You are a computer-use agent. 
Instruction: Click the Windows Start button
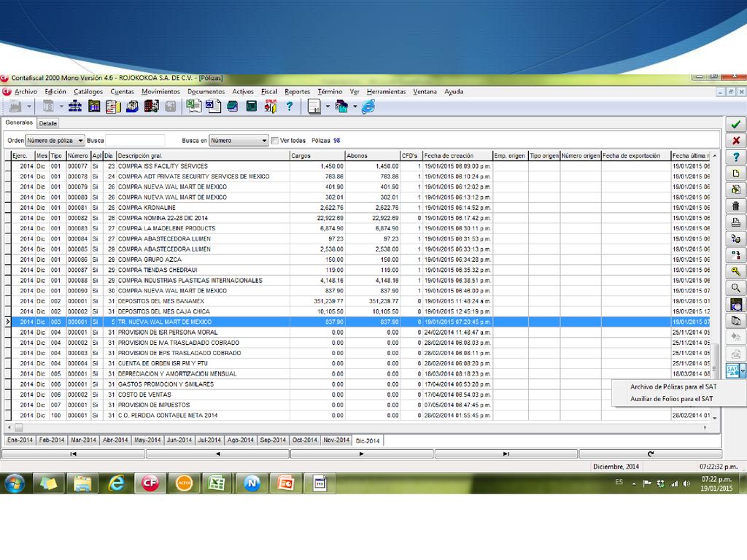point(15,483)
